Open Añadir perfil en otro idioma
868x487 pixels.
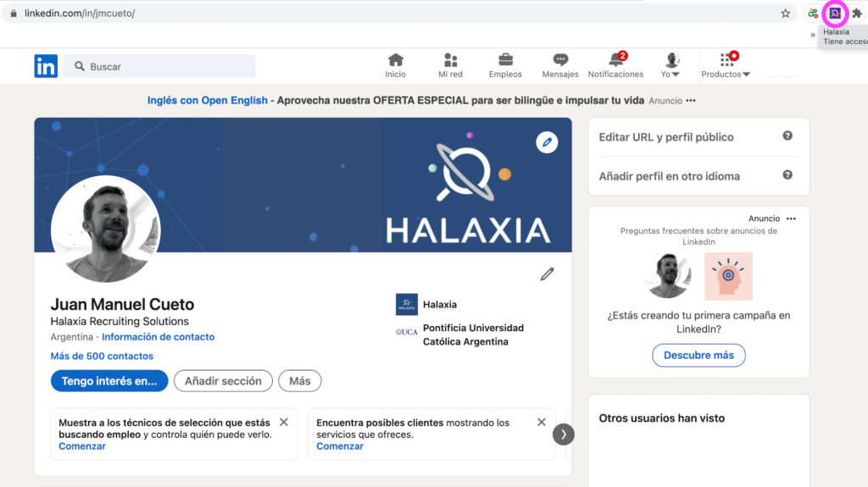(x=670, y=176)
